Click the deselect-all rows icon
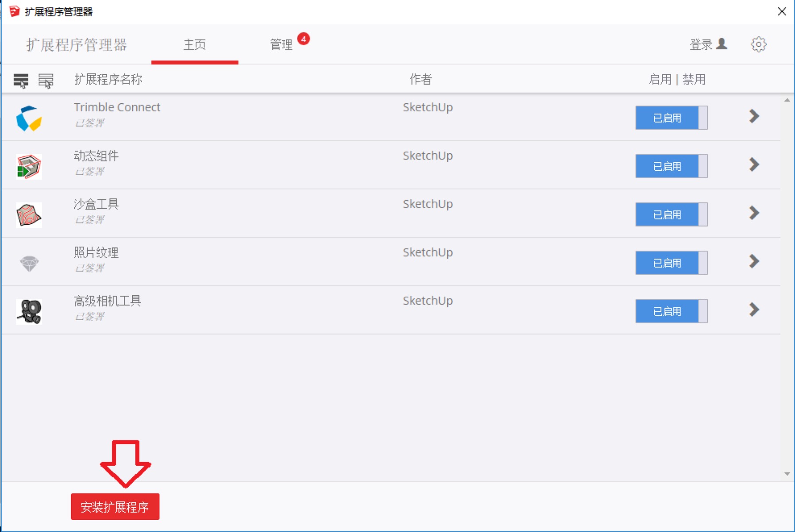Image resolution: width=795 pixels, height=532 pixels. tap(46, 81)
